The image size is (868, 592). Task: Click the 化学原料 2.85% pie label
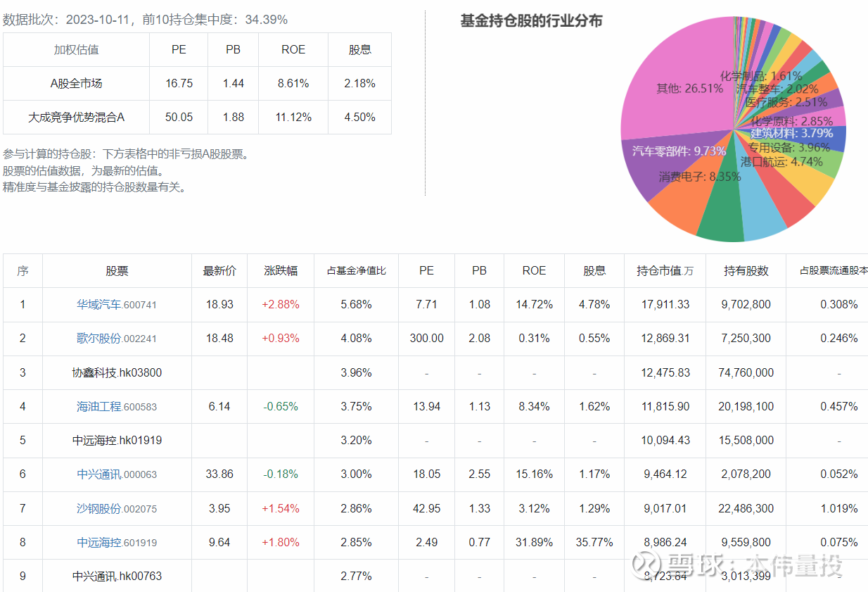pos(791,121)
